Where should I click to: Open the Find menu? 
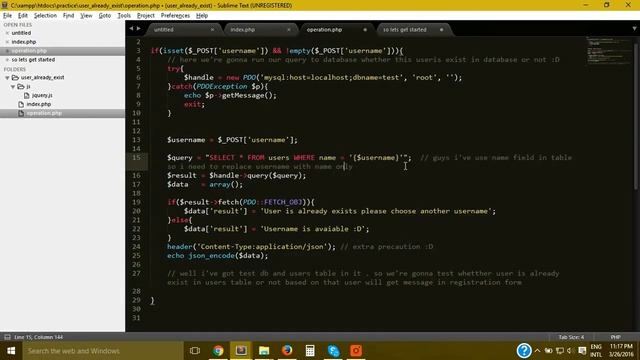coord(68,16)
